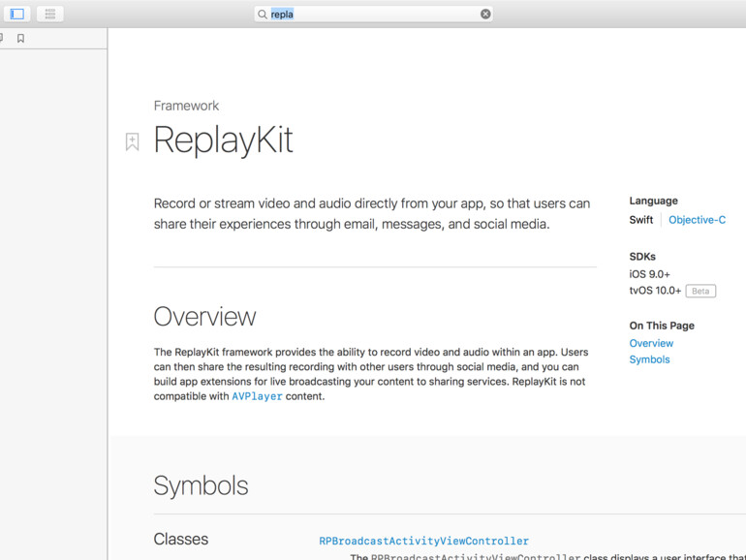
Task: Click the ReplayKit page title
Action: 223,140
